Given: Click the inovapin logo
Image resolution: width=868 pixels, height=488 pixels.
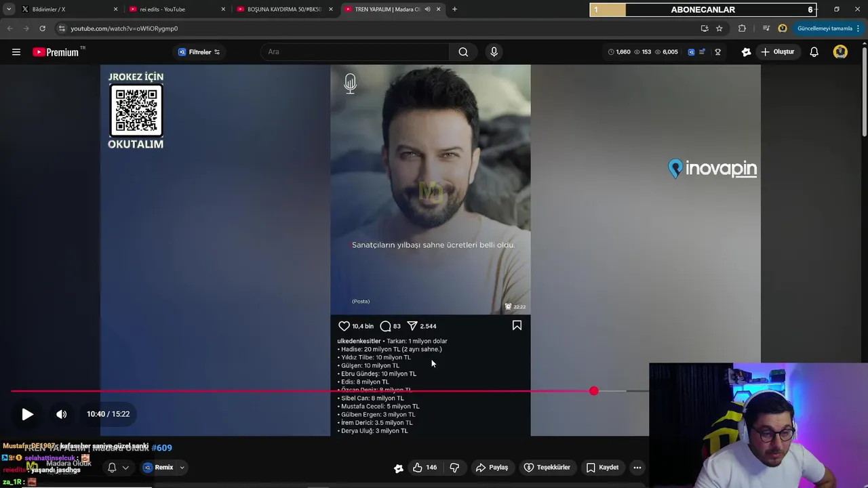Looking at the screenshot, I should pos(712,169).
